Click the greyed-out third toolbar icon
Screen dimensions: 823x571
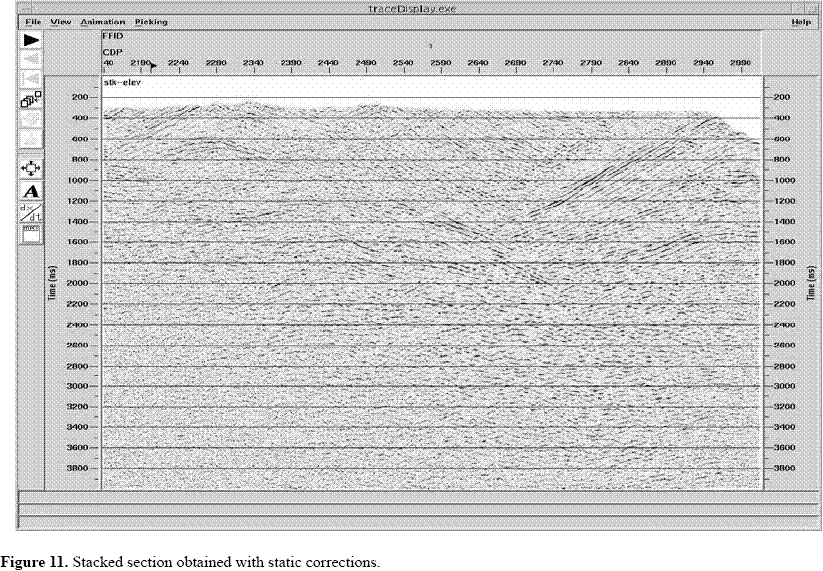click(31, 77)
